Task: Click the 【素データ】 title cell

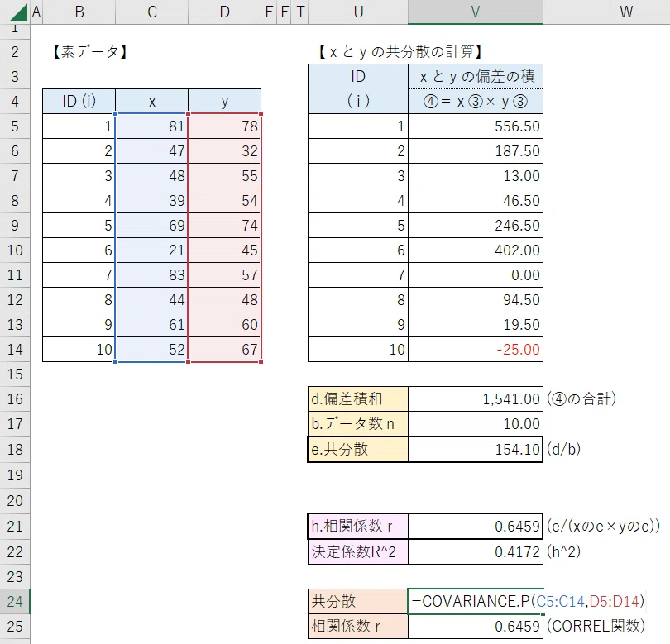Action: coord(90,52)
